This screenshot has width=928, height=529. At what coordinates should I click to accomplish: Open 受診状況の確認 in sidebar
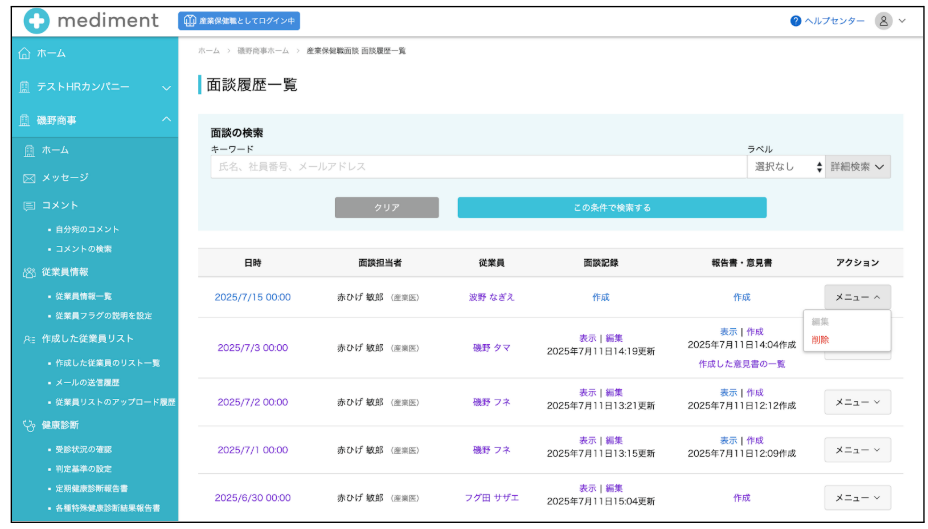tap(83, 450)
